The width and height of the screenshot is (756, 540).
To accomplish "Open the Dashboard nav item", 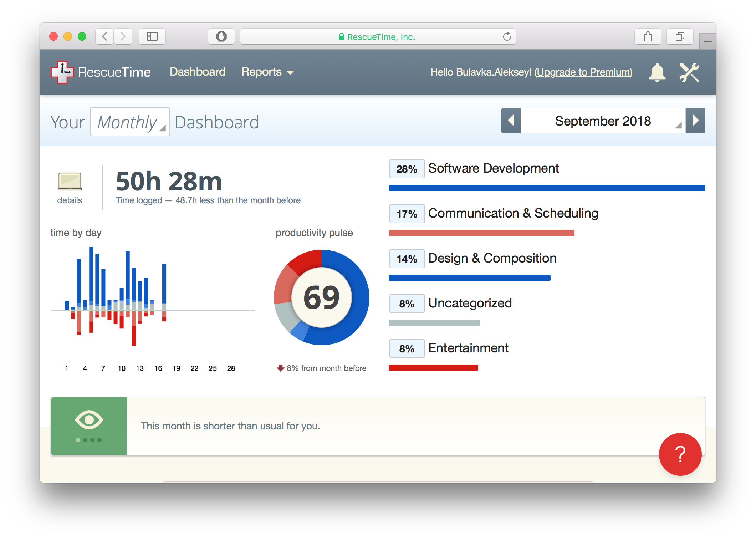I will click(x=198, y=72).
